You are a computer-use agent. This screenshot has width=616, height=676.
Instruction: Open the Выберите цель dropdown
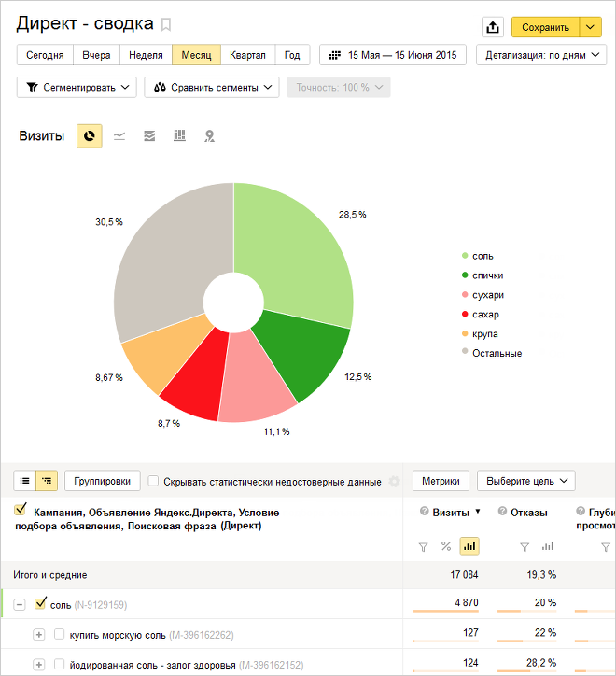tap(526, 481)
